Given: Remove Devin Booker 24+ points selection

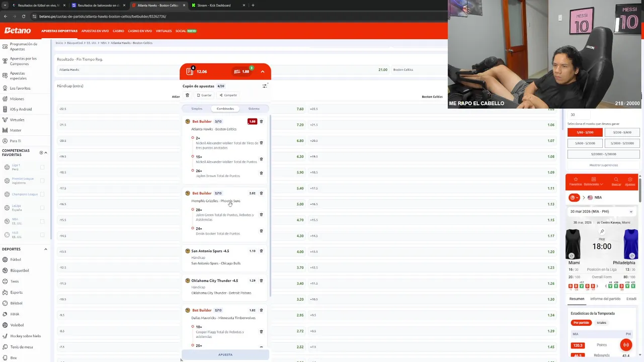Looking at the screenshot, I should coord(261,231).
